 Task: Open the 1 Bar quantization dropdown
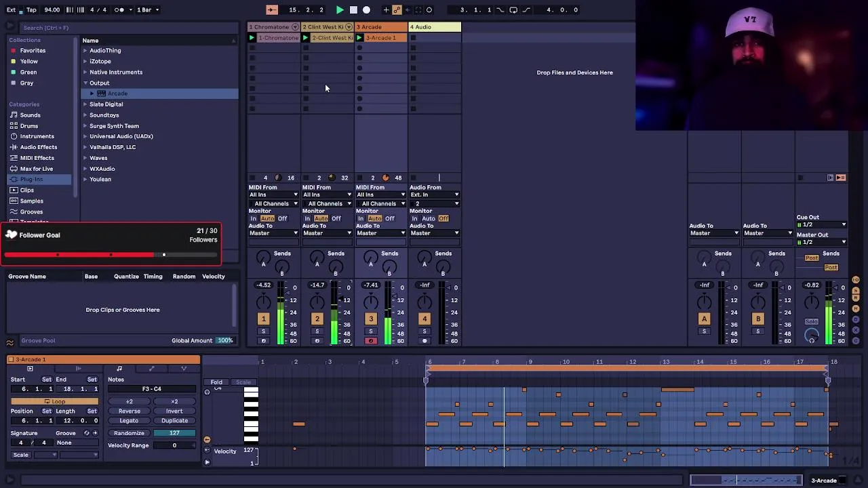coord(148,9)
